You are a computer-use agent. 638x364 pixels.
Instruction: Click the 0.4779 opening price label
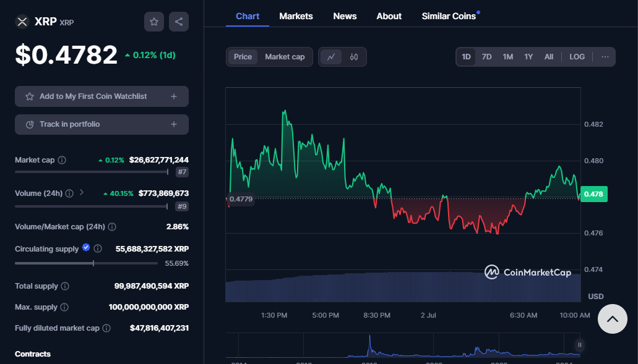(241, 199)
